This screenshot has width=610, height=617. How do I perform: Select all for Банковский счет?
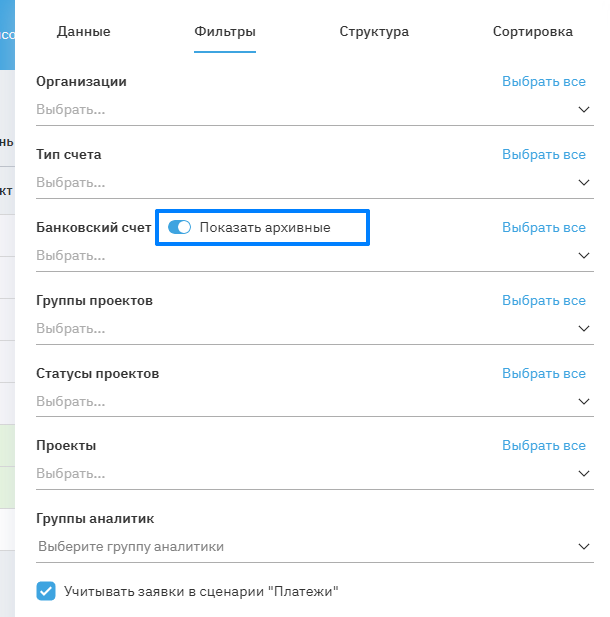pyautogui.click(x=544, y=228)
